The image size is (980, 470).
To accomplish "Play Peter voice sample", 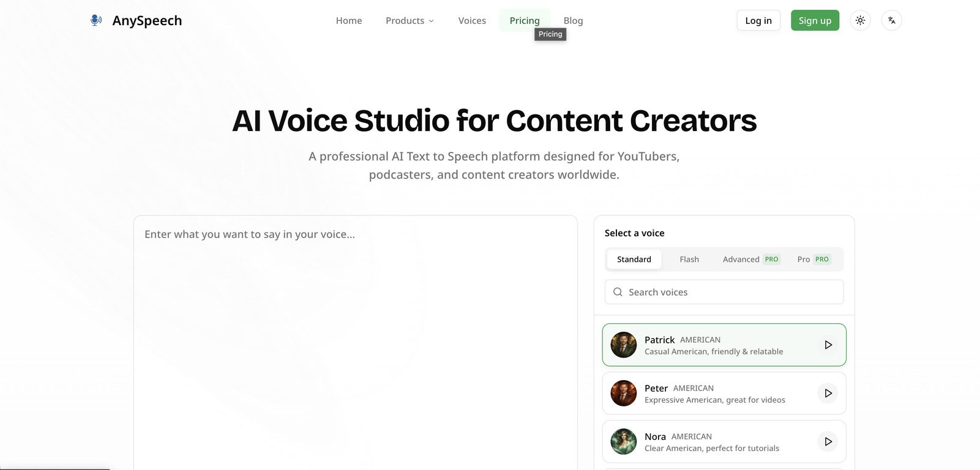I will (828, 394).
